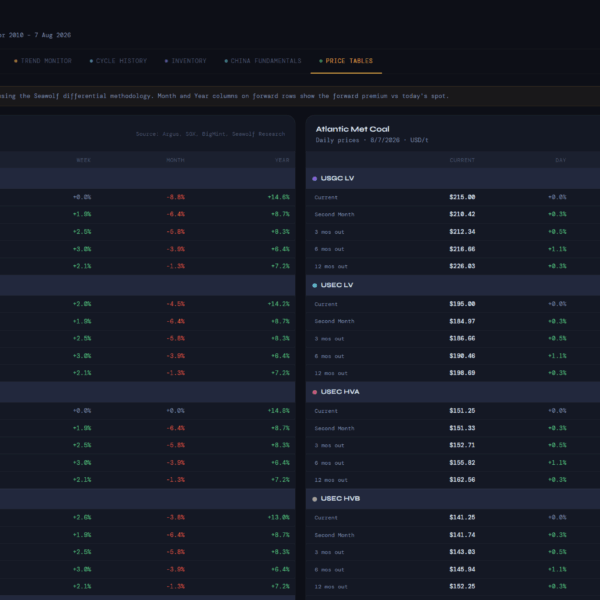
Task: Click USEC LV 12 mos out row label
Action: (x=331, y=373)
